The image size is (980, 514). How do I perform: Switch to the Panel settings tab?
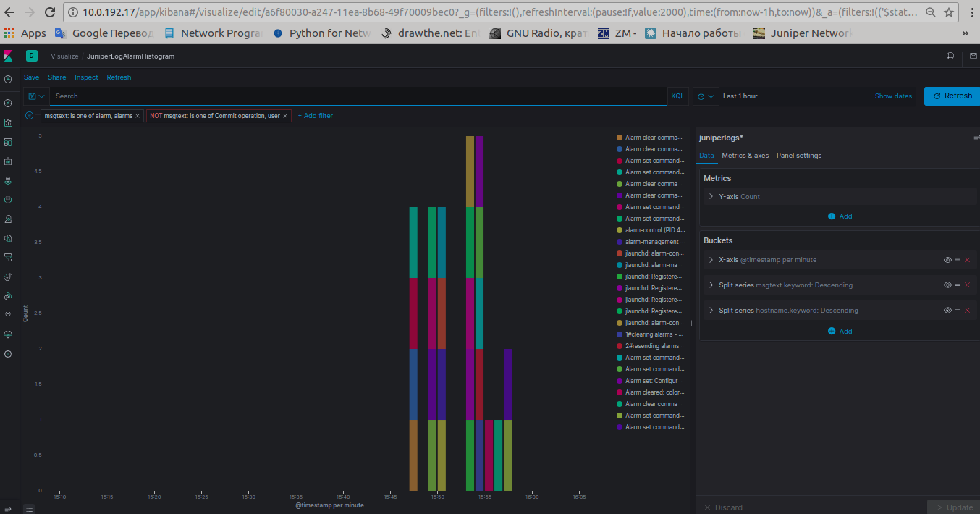pos(799,156)
